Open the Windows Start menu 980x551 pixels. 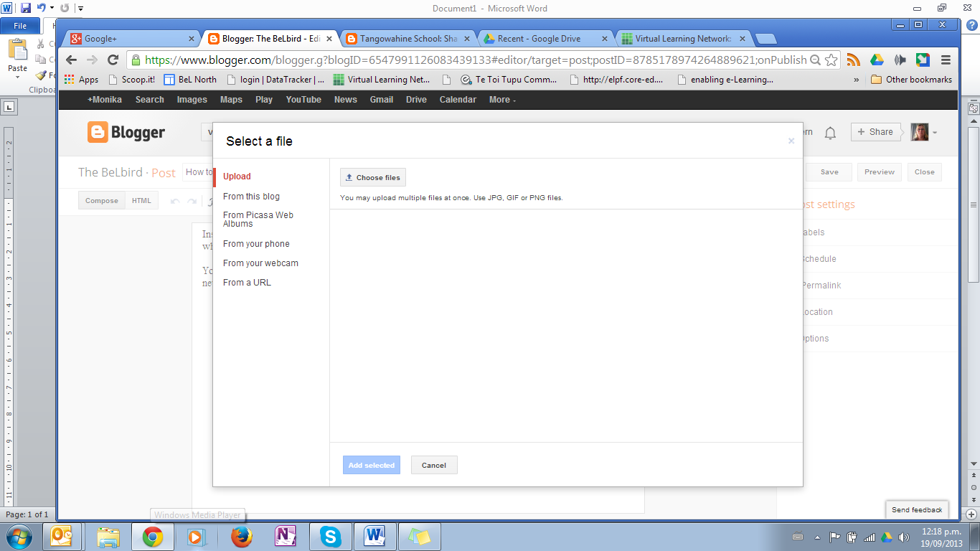pyautogui.click(x=19, y=537)
